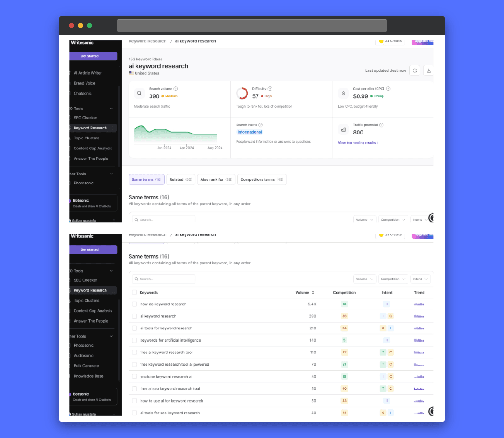Open help icon beside Cost per click (CPC)
Screen dimensions: 504x438
click(x=388, y=89)
